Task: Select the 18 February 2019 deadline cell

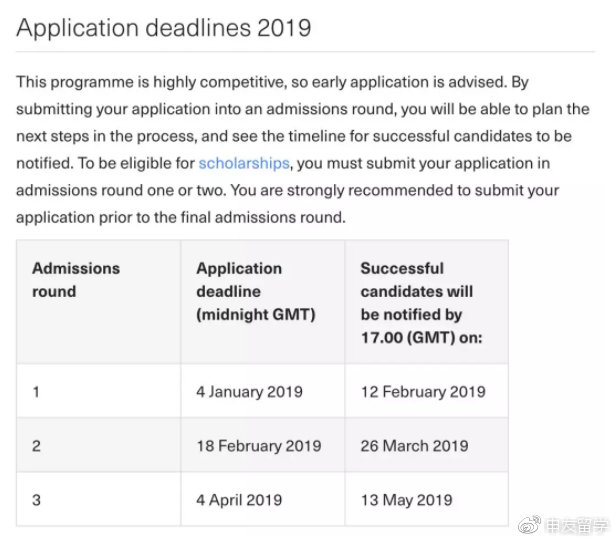Action: pos(263,445)
